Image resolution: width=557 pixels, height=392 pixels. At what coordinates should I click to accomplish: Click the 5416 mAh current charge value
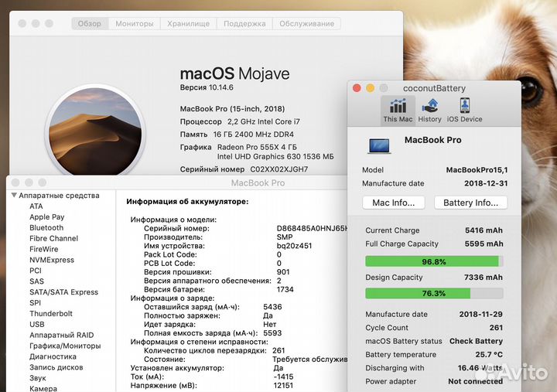point(484,230)
